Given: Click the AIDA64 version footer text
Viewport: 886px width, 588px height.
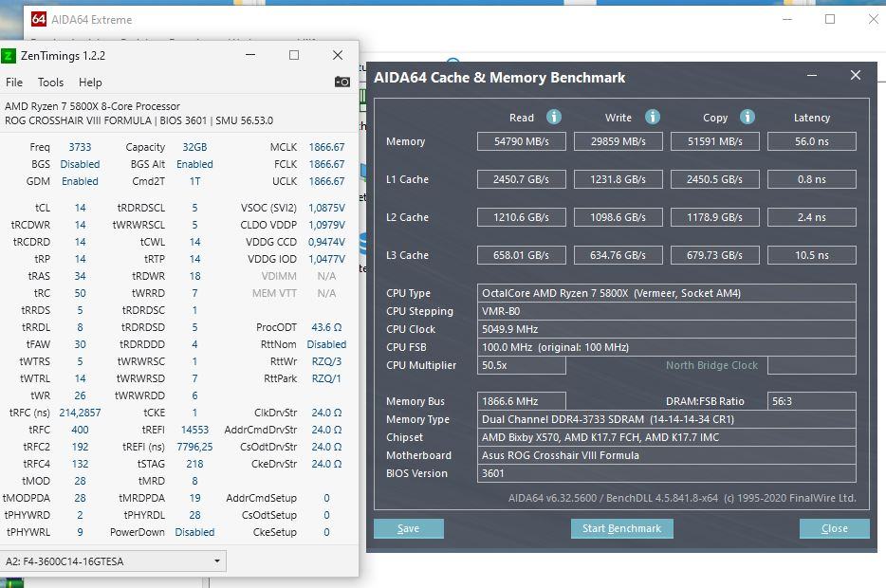Looking at the screenshot, I should point(682,498).
